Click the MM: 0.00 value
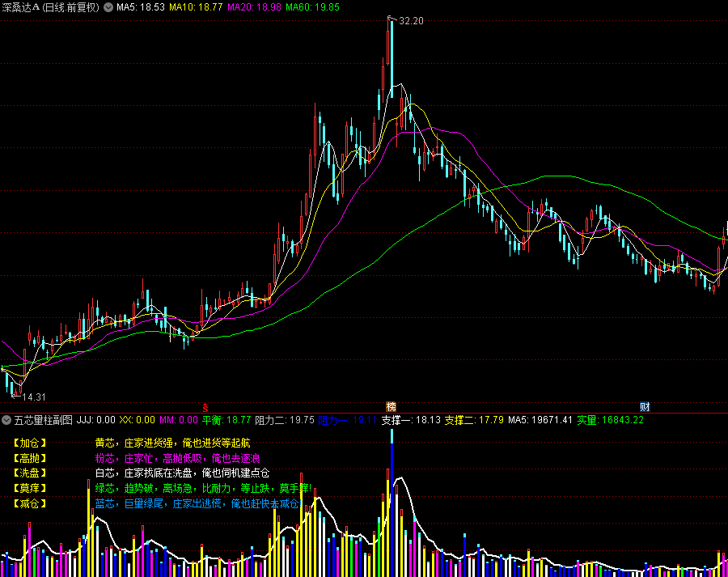The width and height of the screenshot is (728, 577). [178, 420]
